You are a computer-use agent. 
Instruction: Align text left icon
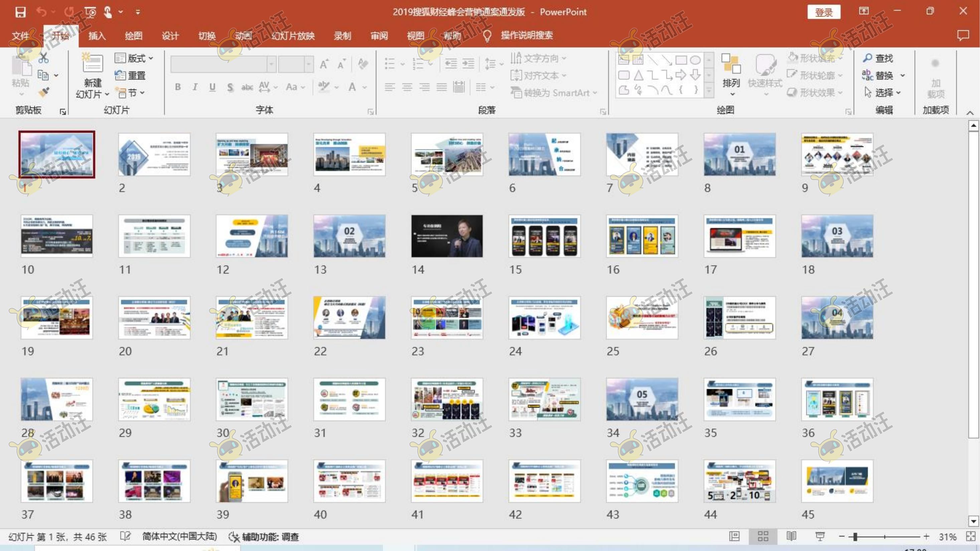[x=389, y=87]
